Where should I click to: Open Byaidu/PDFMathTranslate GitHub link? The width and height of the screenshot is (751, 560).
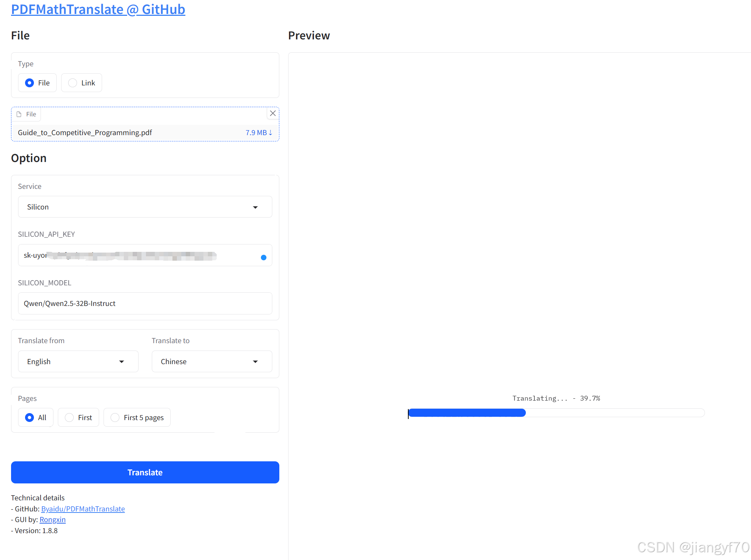[83, 509]
